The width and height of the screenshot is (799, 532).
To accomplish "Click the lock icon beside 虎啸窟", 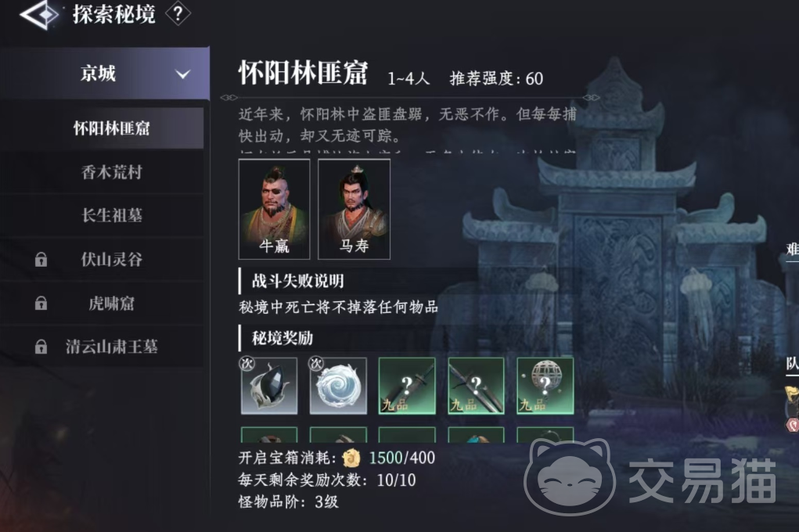I will [41, 304].
